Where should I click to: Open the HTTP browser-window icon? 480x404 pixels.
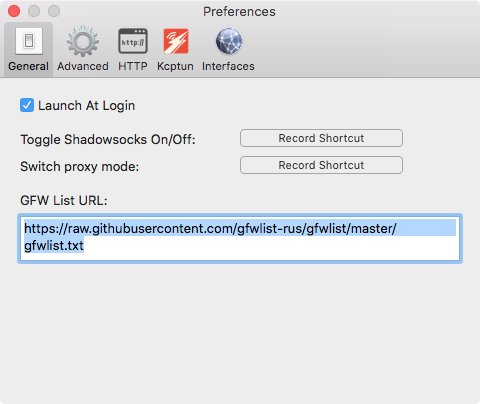click(133, 41)
